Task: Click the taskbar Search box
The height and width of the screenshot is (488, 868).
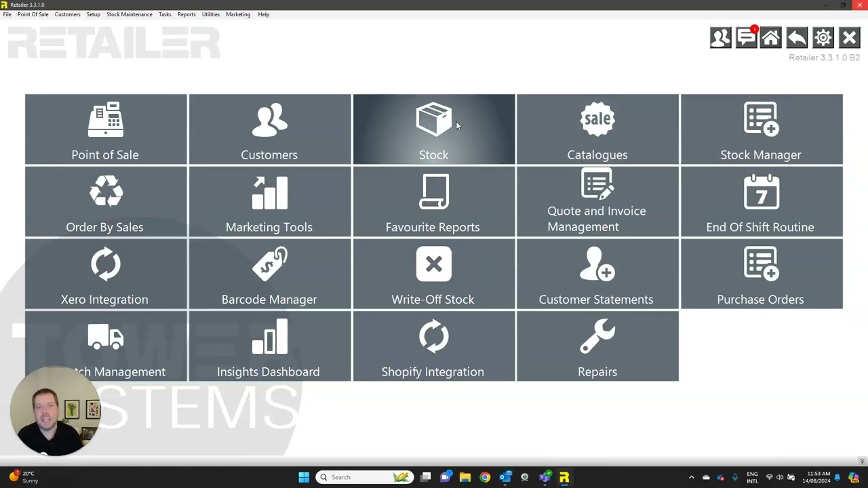Action: [x=364, y=477]
